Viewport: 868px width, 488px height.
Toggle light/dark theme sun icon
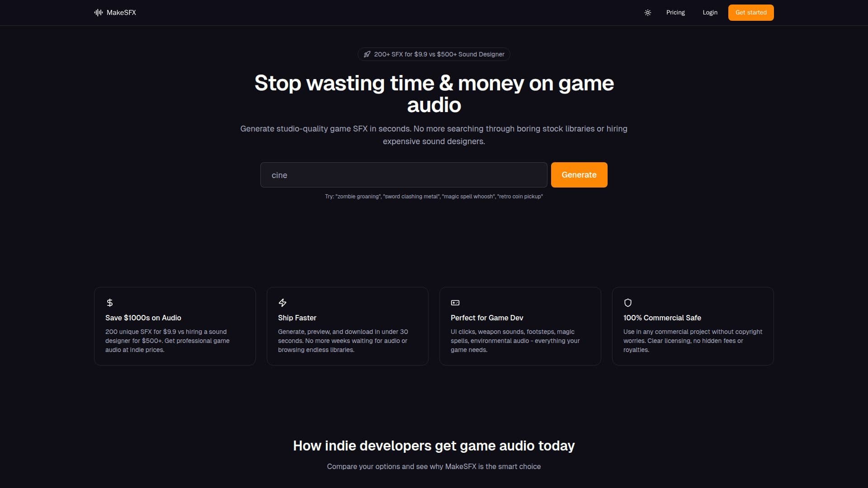[647, 13]
